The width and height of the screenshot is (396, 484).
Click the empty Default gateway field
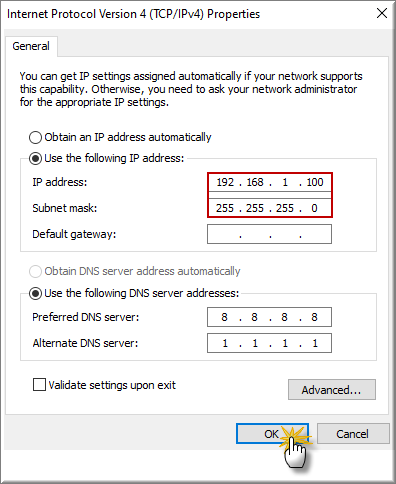[269, 234]
